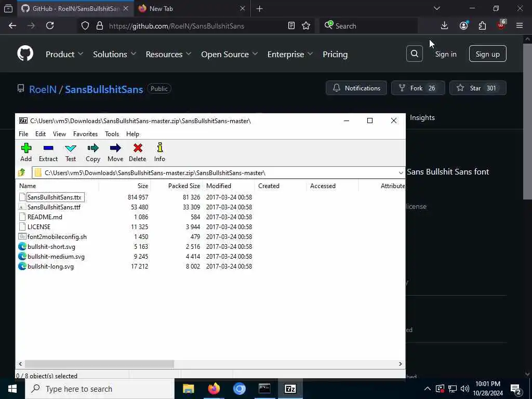Open Firefox extensions puzzle icon
Screen dimensions: 532x399
tap(482, 26)
